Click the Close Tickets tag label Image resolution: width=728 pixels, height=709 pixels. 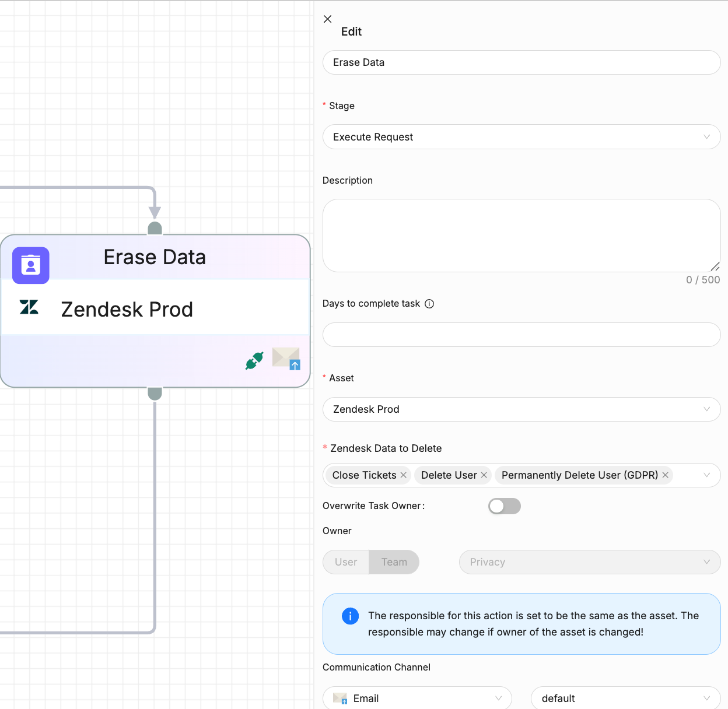point(364,475)
